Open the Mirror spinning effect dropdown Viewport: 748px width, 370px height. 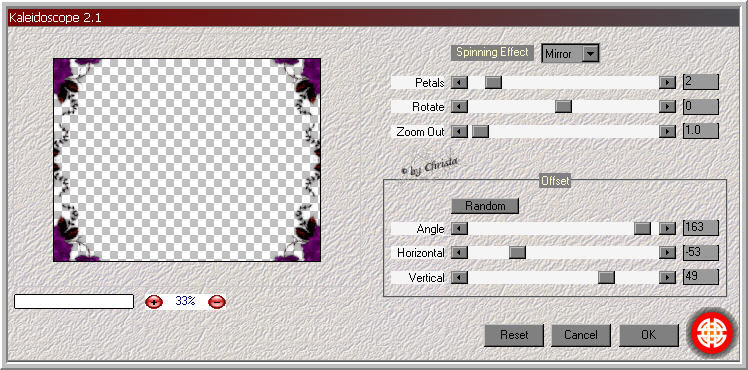point(570,53)
